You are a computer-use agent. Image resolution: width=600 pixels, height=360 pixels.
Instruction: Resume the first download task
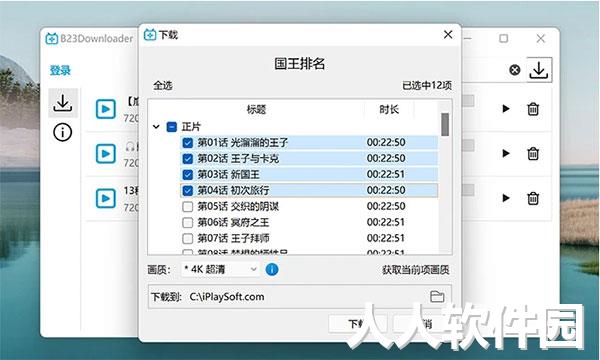[506, 109]
